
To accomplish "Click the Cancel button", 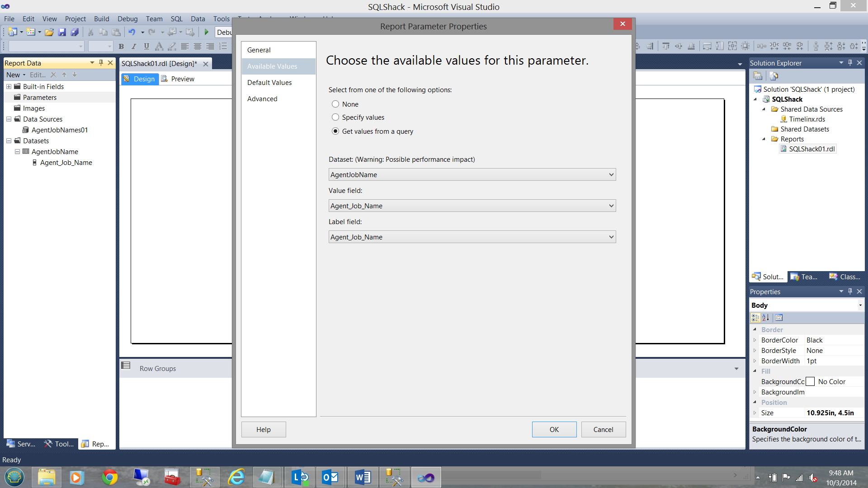I will click(603, 430).
